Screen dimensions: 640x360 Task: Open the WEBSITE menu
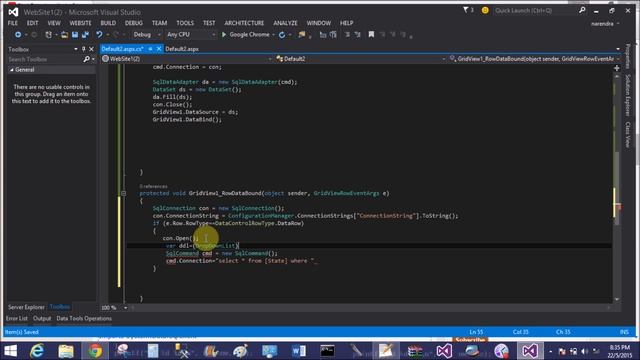[x=80, y=23]
